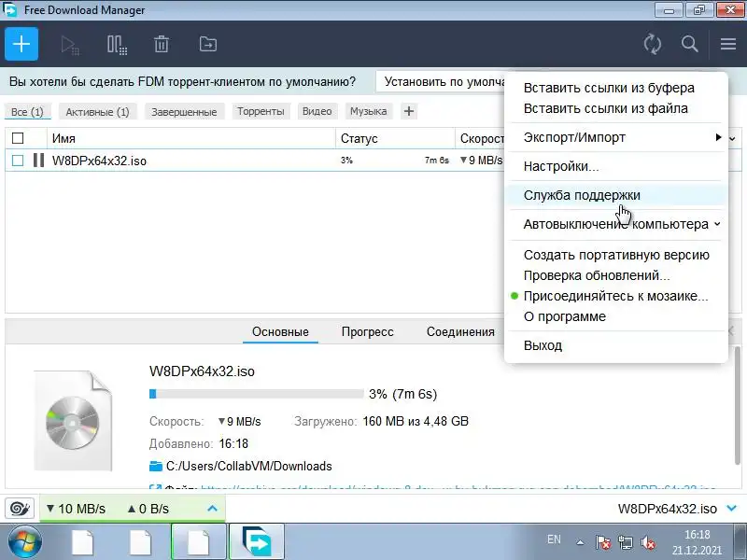Image resolution: width=747 pixels, height=560 pixels.
Task: Open the W8DPx64x32.iso dropdown chevron in status bar
Action: click(732, 508)
